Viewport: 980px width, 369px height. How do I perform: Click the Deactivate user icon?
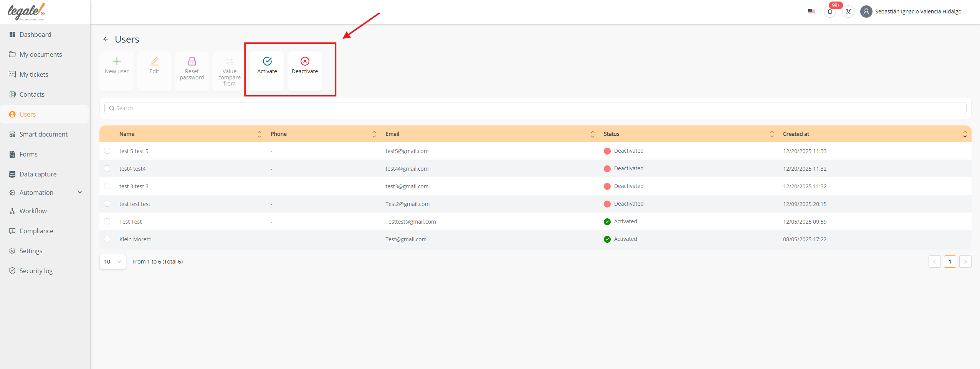(305, 61)
